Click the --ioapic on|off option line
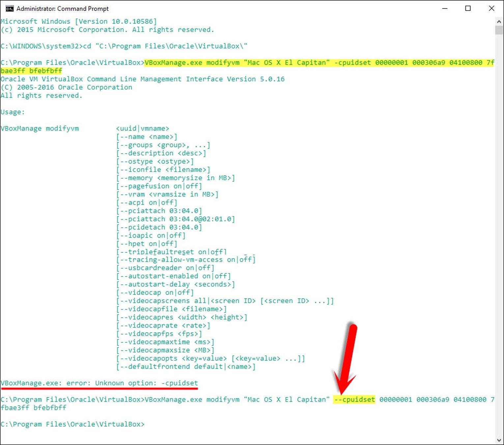 151,236
